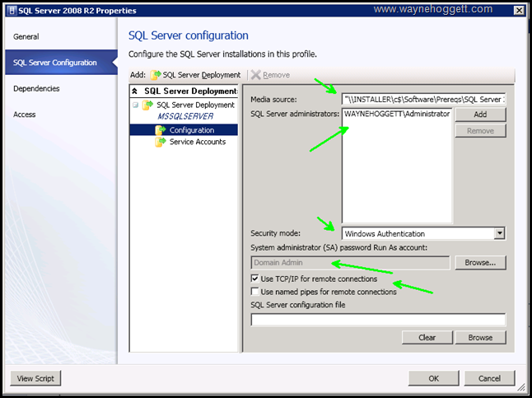Open the Security mode dropdown
Screen dimensions: 532x398
click(x=499, y=234)
